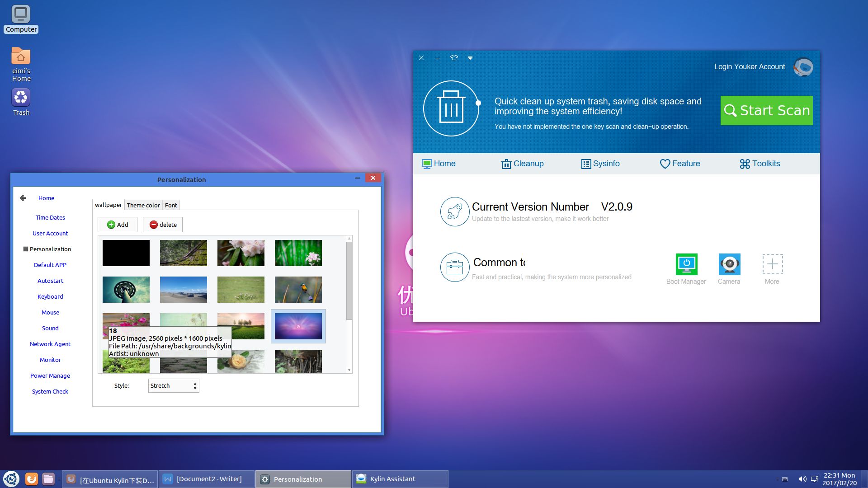
Task: Select the bird wallpaper thumbnail
Action: pos(298,290)
